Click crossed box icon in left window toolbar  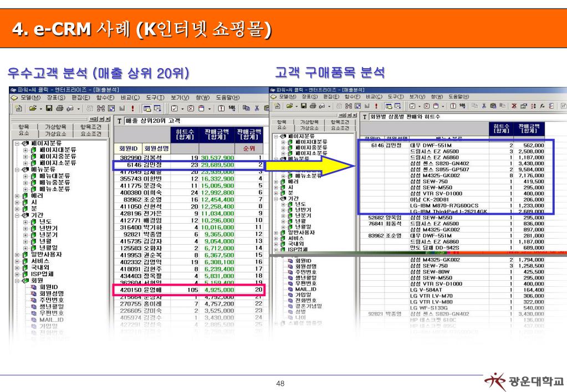(191, 108)
